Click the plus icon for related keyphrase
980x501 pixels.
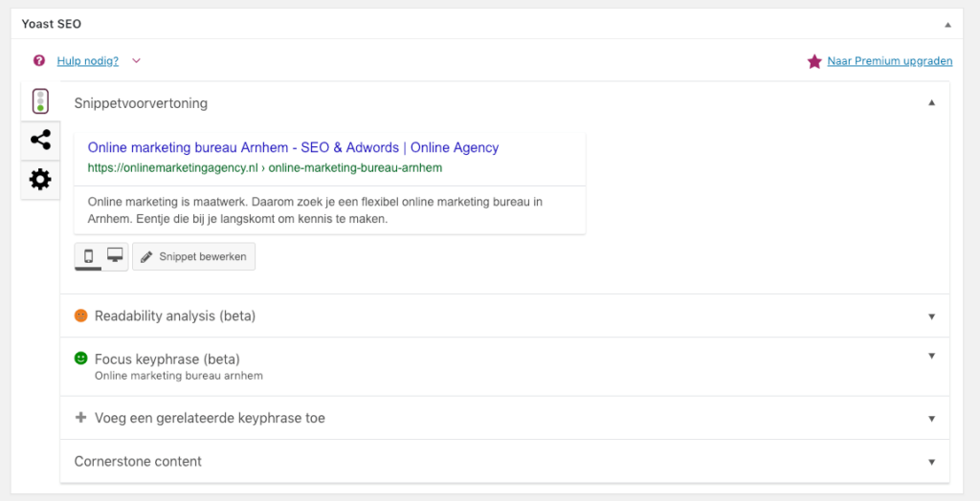(80, 417)
